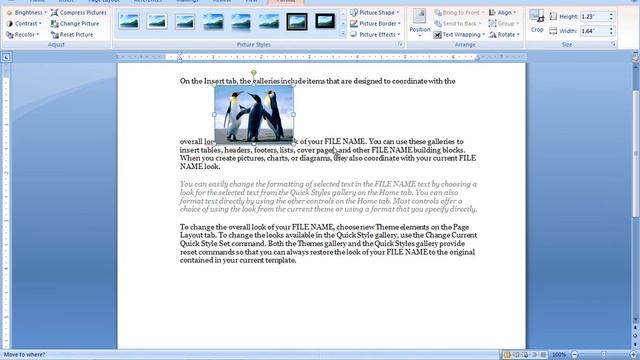Open the Recolor options menu
The image size is (640, 360).
tap(22, 35)
